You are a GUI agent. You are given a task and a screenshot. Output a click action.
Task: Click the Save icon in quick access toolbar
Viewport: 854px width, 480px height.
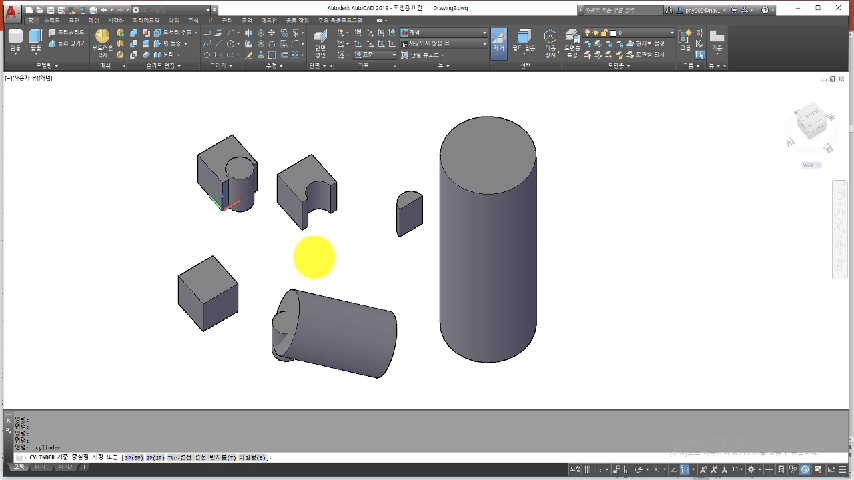click(x=50, y=10)
